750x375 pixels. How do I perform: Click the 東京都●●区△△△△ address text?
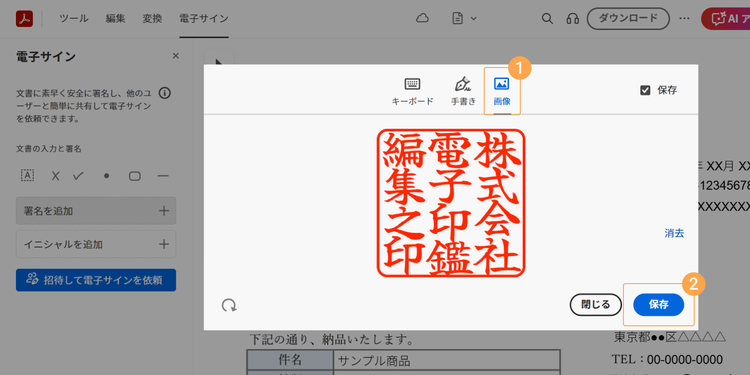(670, 337)
